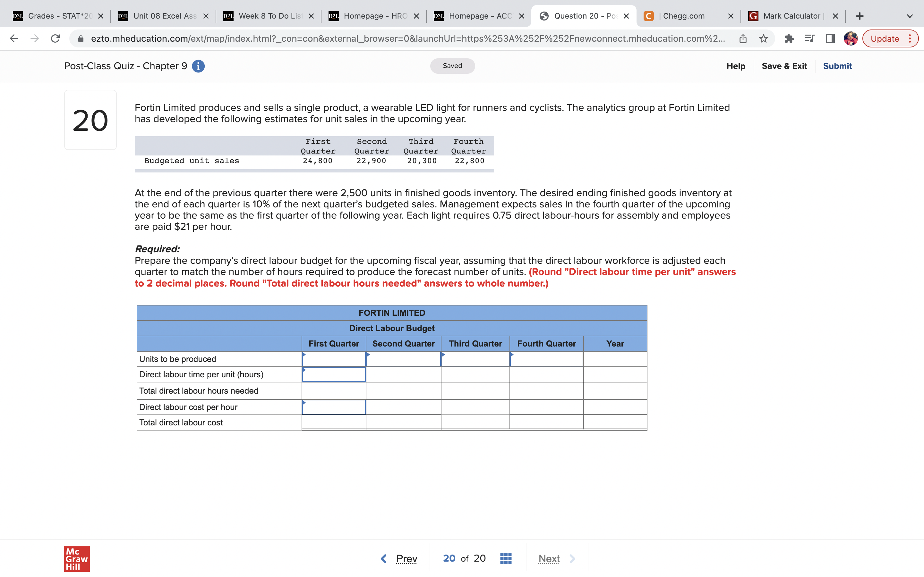Open the browser extensions puzzle icon
This screenshot has width=924, height=577.
[x=790, y=38]
